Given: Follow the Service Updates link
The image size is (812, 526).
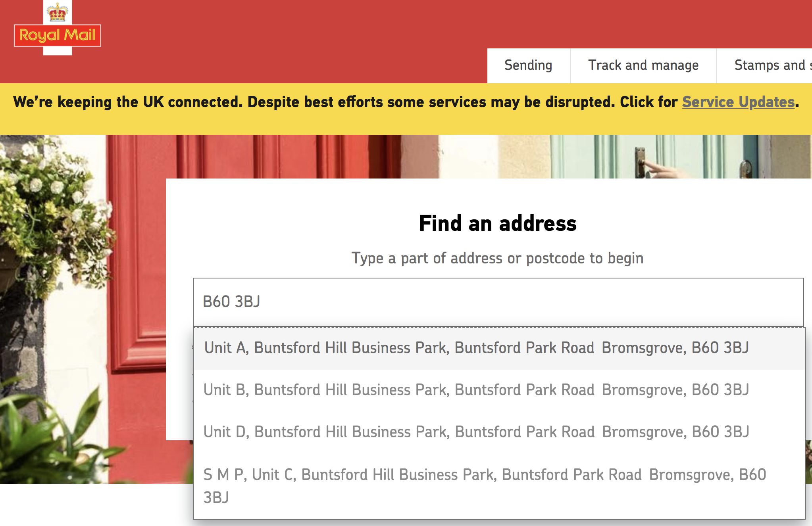Looking at the screenshot, I should 738,102.
